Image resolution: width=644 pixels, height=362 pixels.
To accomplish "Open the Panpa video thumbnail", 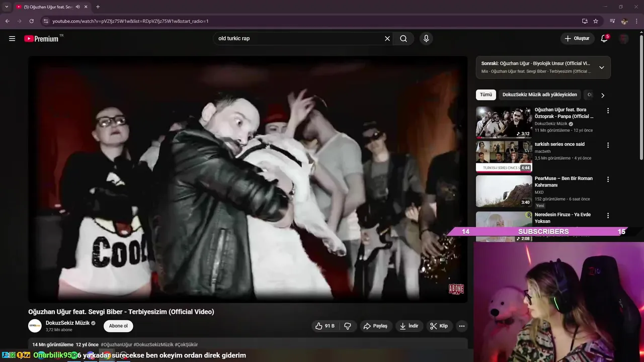I will pos(504,122).
